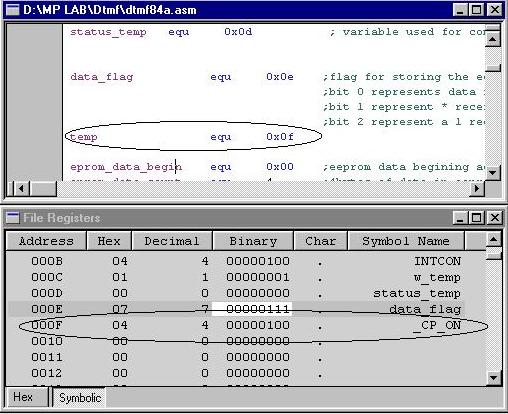Click the ';eeprom data begining' comment
508x414 pixels.
396,167
